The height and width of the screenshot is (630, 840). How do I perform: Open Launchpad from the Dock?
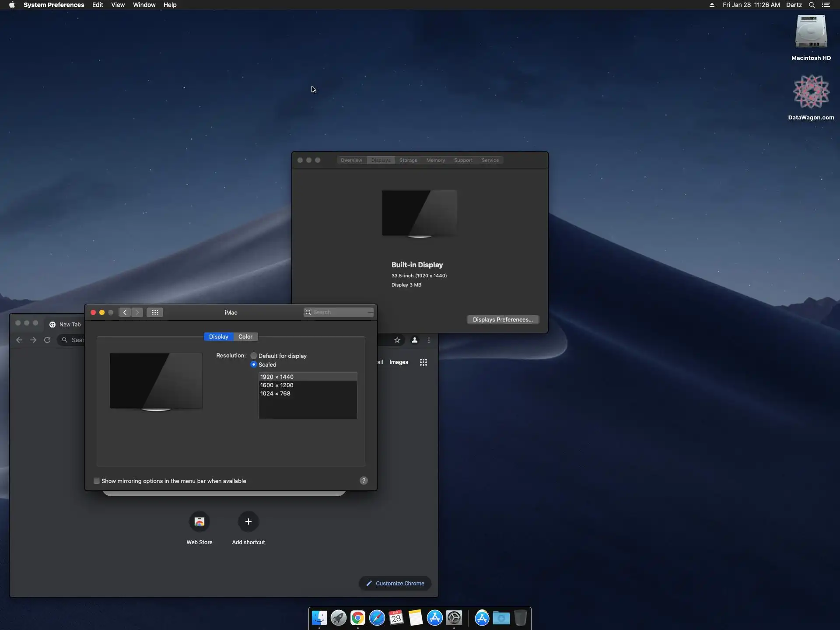pyautogui.click(x=338, y=618)
